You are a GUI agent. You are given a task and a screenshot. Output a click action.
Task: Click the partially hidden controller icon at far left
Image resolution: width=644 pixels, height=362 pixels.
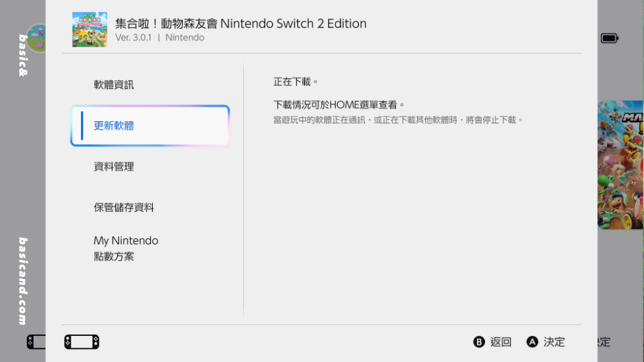point(36,341)
